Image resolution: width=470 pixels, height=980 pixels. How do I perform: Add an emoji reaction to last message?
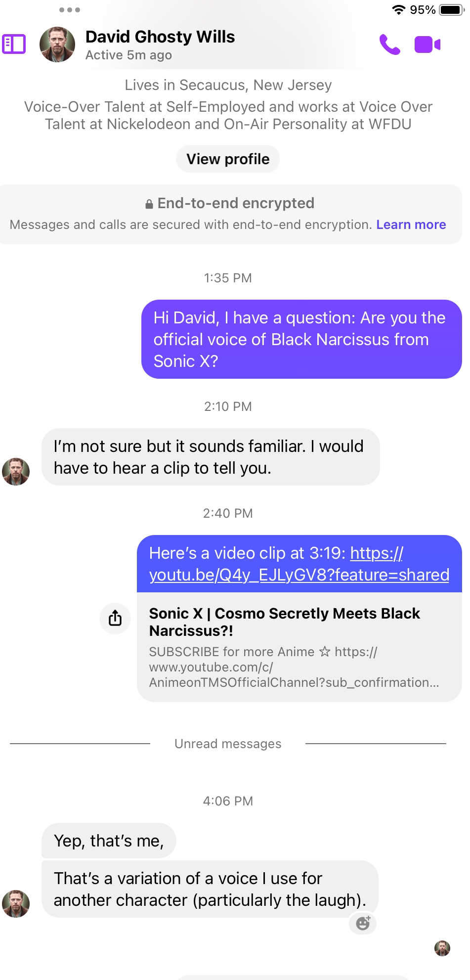(x=363, y=923)
